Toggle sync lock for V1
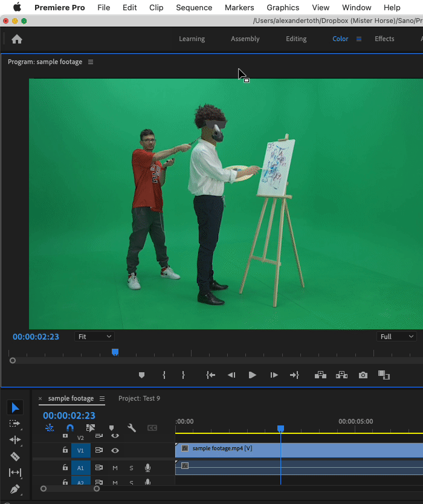 [x=98, y=450]
